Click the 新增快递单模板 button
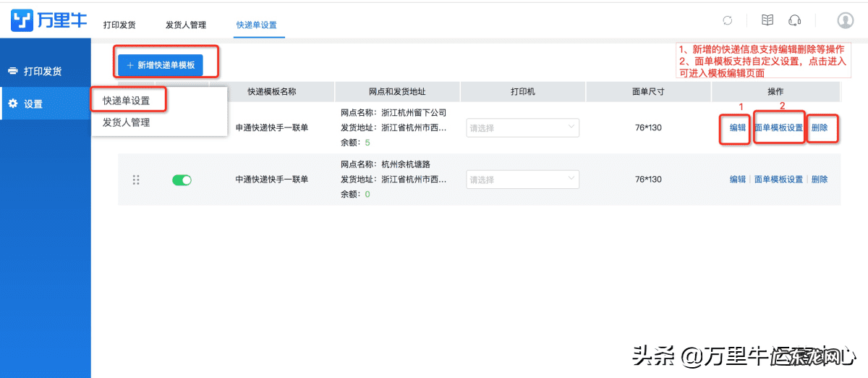Screen dimensions: 868x378 (161, 64)
